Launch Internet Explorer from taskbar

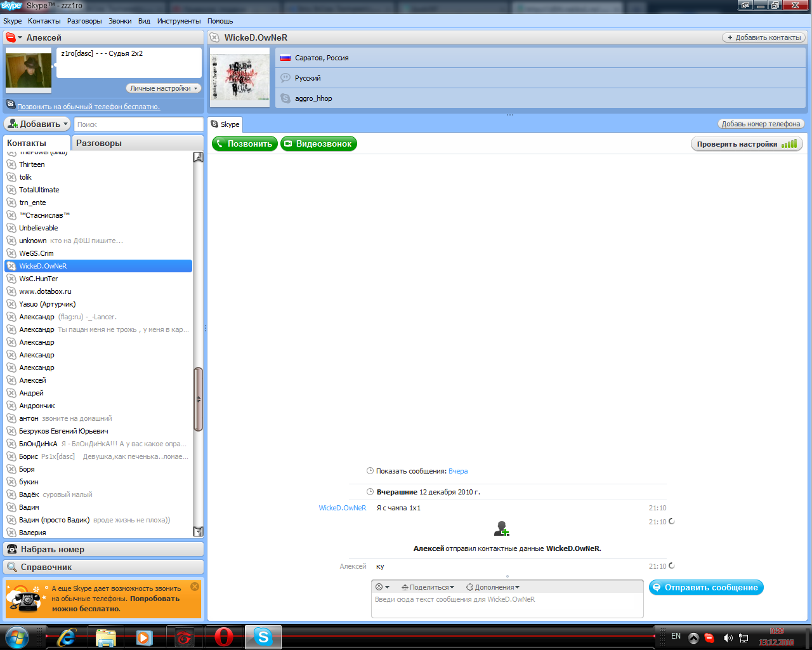pyautogui.click(x=66, y=637)
